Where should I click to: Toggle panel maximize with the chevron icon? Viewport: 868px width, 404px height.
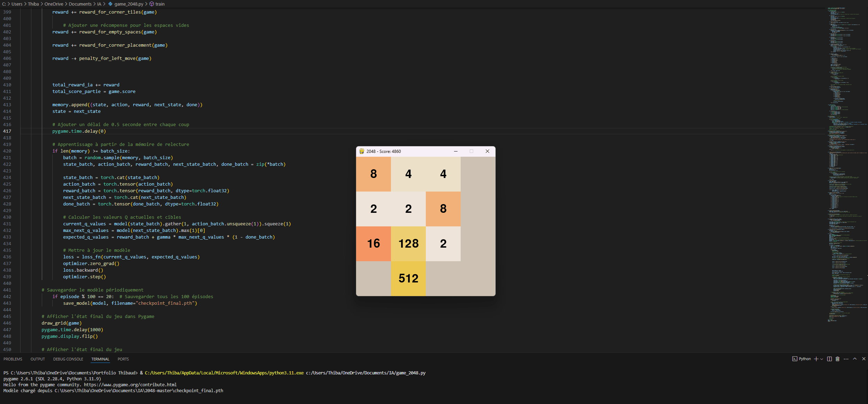tap(854, 359)
